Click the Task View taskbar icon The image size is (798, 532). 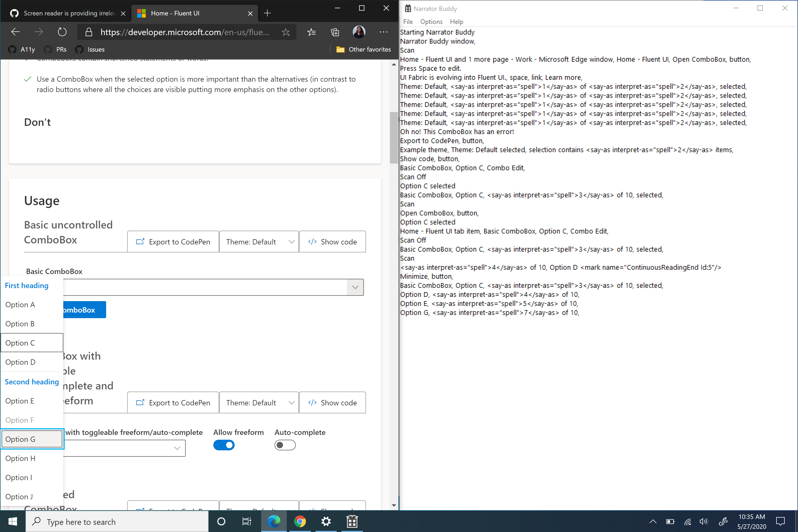click(x=247, y=521)
